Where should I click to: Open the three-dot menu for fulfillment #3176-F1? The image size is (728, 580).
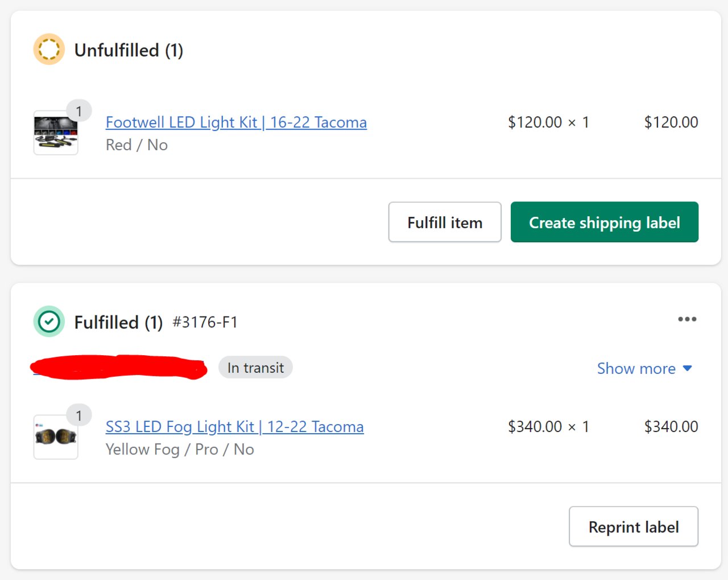click(x=687, y=319)
